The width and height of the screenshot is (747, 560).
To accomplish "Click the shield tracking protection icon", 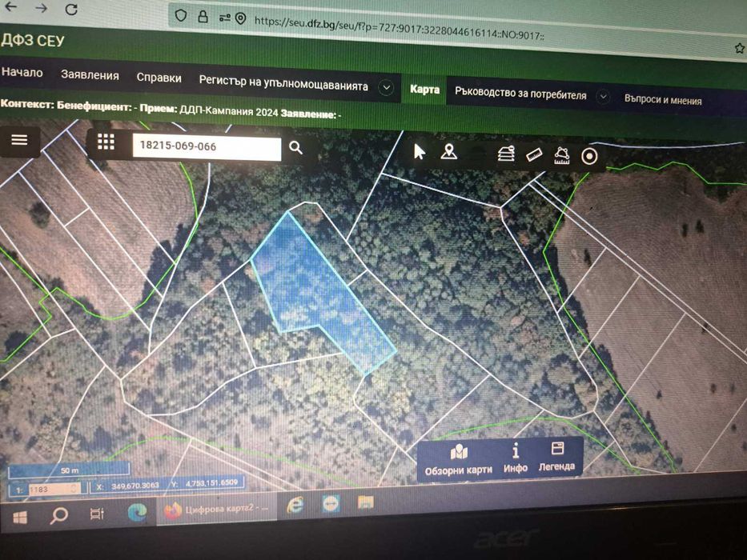I will (x=181, y=15).
